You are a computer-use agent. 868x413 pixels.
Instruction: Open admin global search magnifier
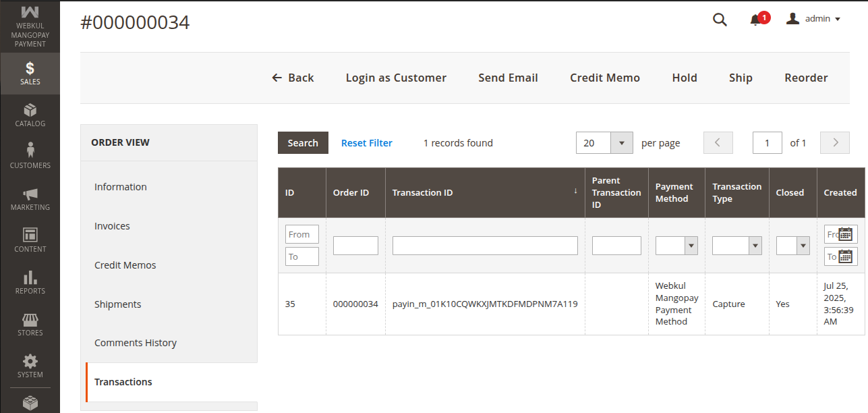tap(719, 19)
